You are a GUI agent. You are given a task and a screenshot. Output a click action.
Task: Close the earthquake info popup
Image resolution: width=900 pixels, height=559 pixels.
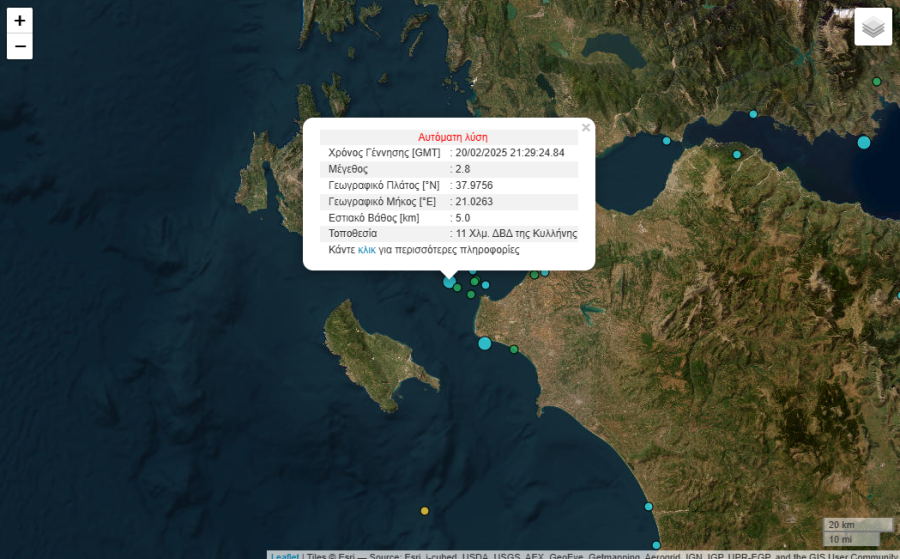[586, 128]
